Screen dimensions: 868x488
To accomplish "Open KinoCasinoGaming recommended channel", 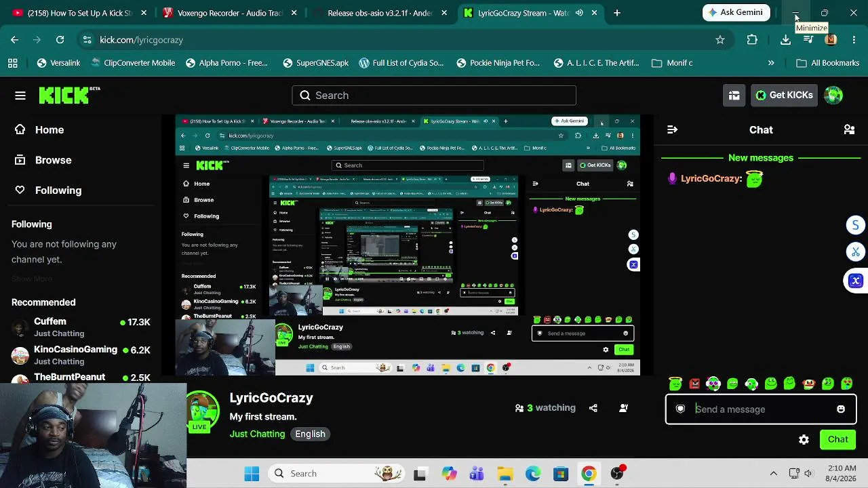I will click(81, 355).
